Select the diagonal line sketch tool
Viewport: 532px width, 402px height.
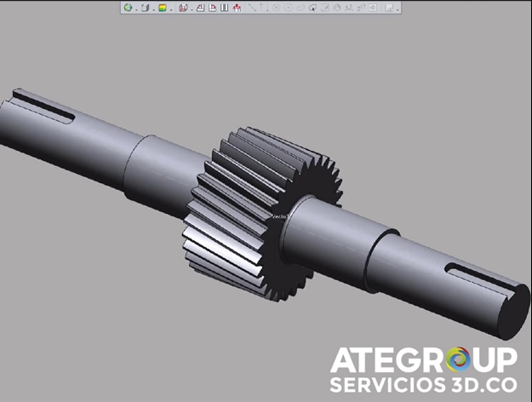click(x=252, y=8)
